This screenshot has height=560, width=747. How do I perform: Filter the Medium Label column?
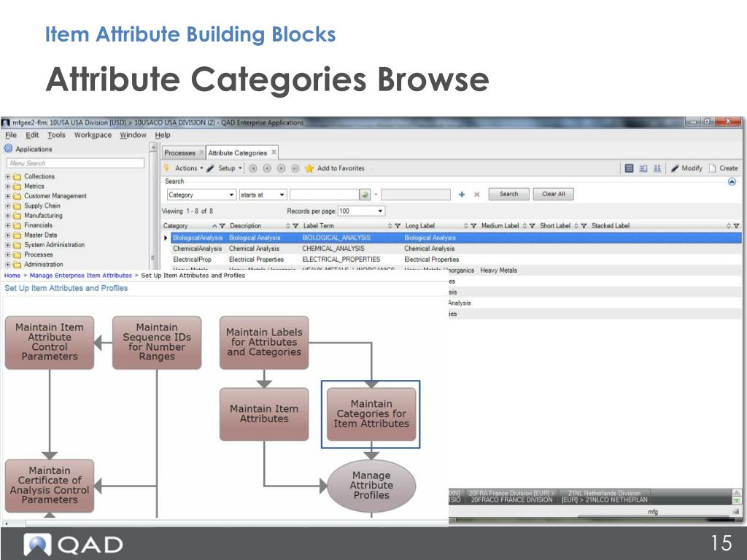click(x=532, y=226)
